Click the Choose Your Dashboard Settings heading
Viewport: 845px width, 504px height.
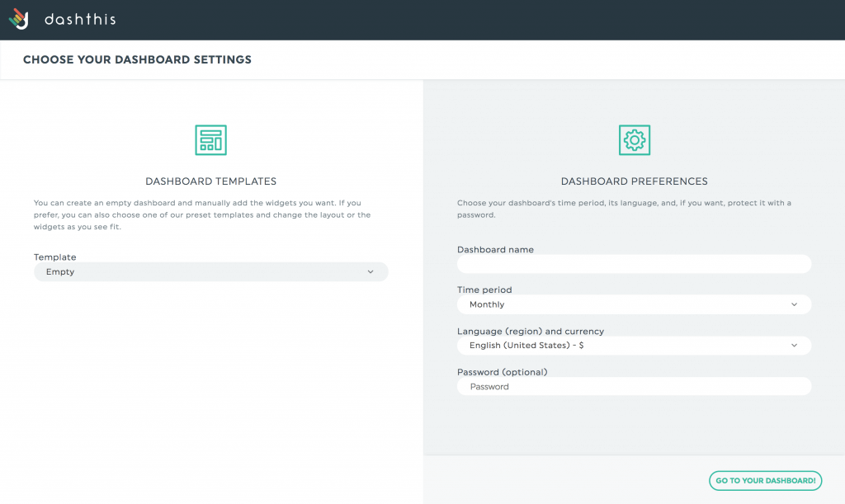[x=138, y=59]
